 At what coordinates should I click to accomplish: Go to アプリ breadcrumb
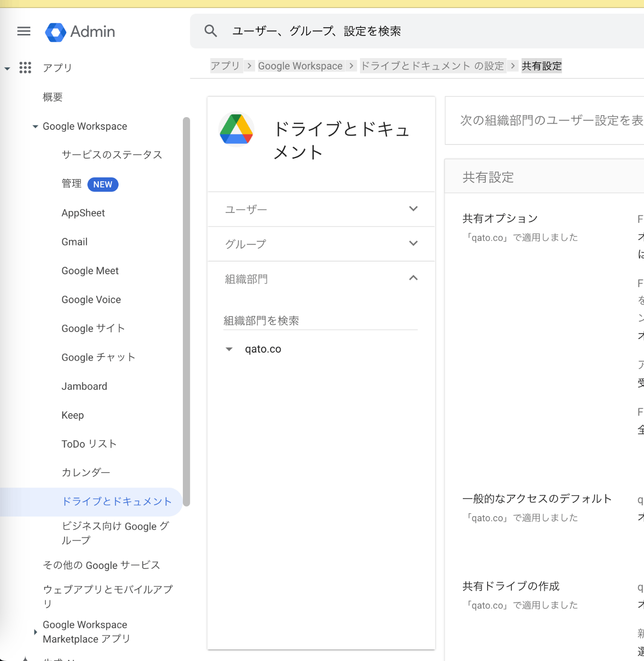[225, 66]
